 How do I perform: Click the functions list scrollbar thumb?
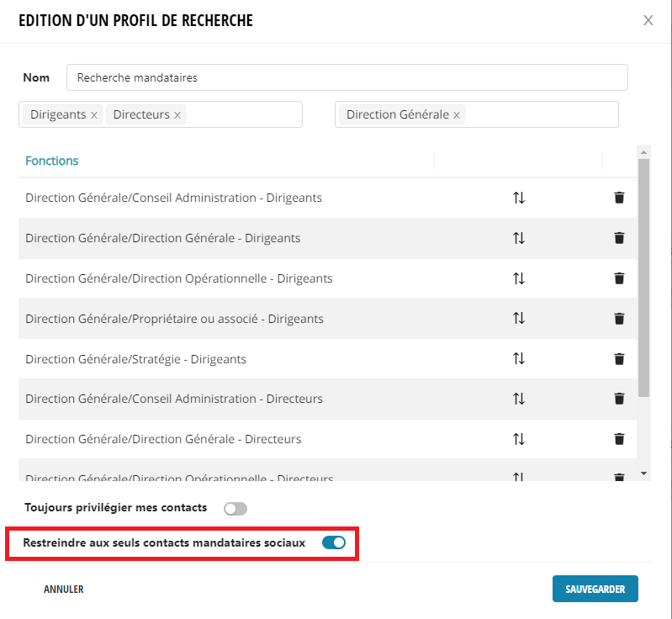point(643,278)
